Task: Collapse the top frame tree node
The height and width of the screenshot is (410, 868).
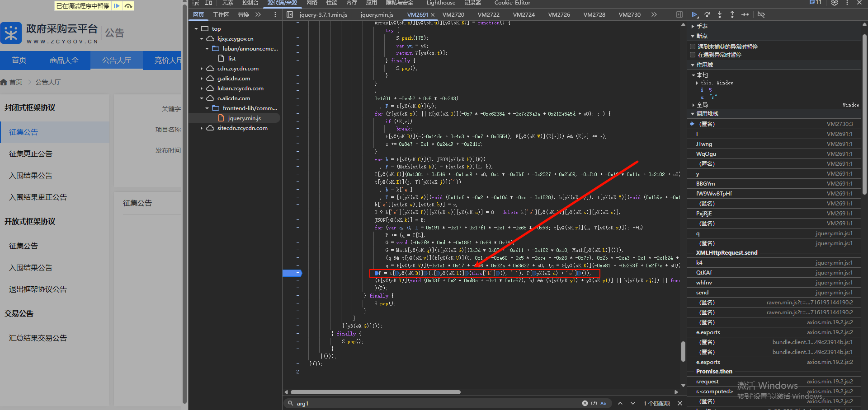Action: [196, 29]
